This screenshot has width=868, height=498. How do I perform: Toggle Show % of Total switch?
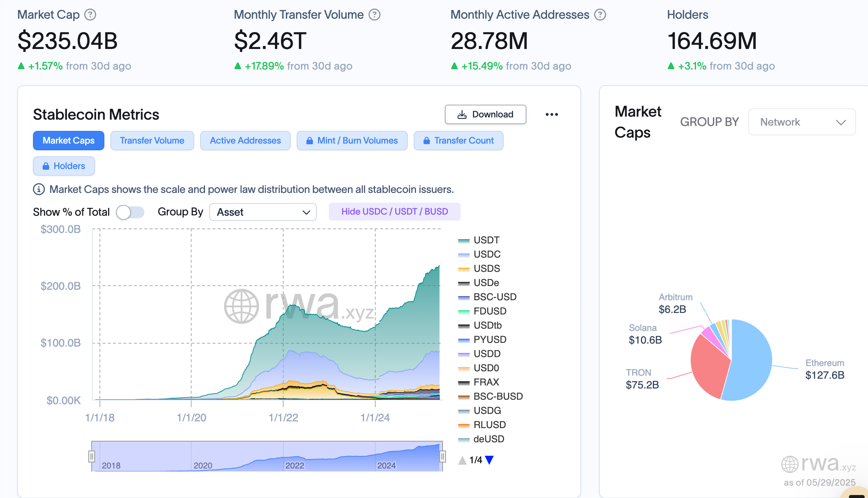130,212
